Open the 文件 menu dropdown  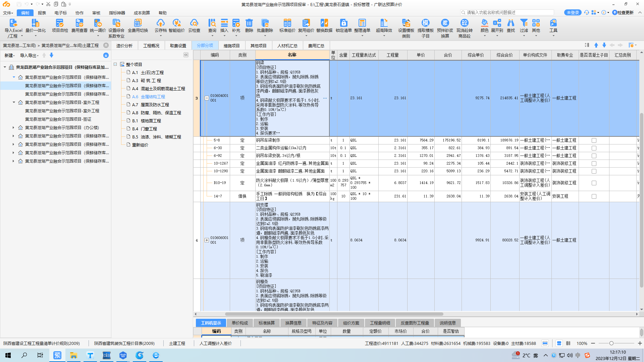pos(8,13)
